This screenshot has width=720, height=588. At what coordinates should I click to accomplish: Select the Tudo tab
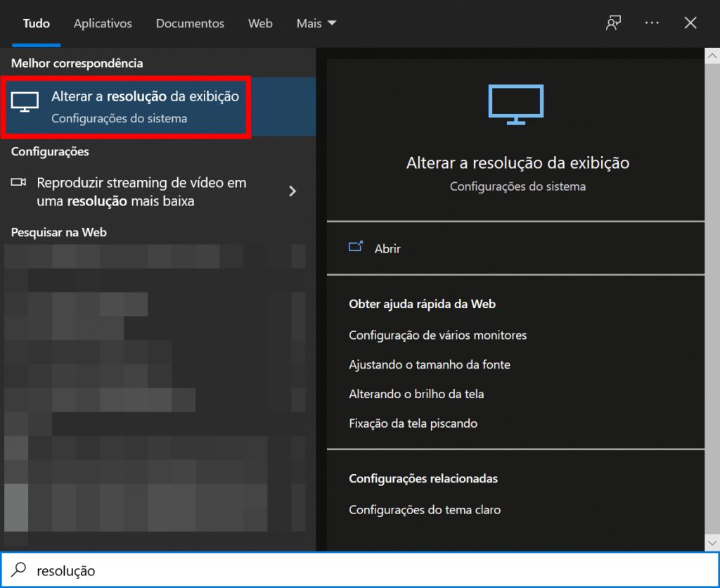click(36, 23)
